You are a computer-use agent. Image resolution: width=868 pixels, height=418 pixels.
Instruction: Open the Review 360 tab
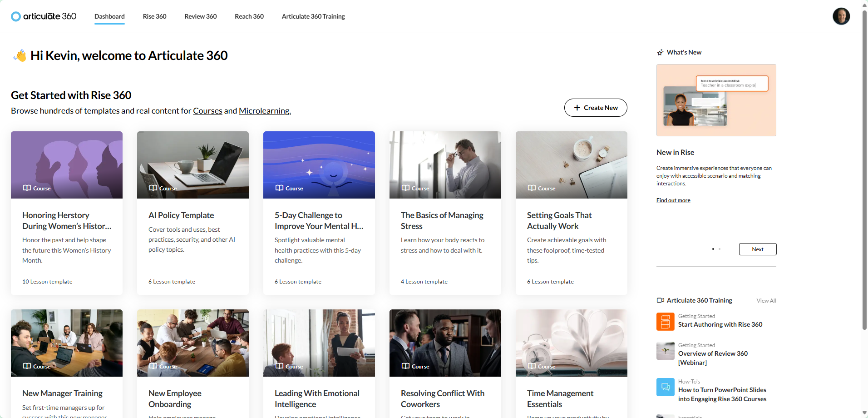pyautogui.click(x=200, y=16)
